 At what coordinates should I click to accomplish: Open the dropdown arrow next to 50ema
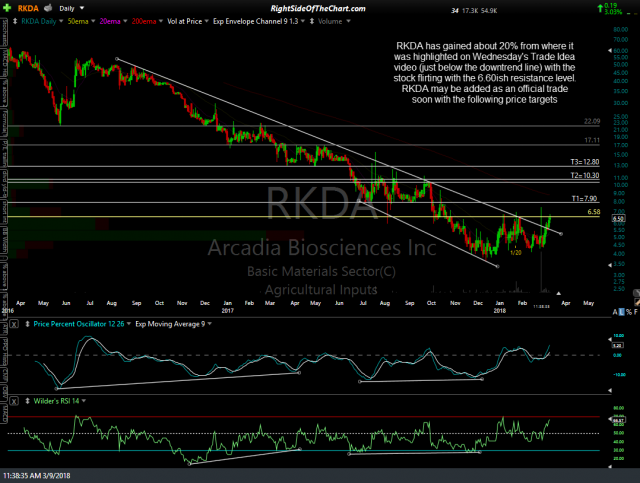coord(93,21)
